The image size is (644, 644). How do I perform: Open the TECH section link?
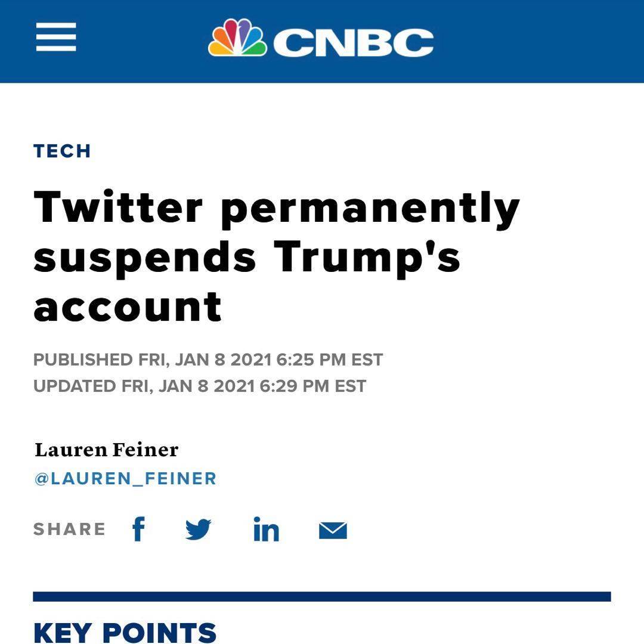pyautogui.click(x=62, y=151)
